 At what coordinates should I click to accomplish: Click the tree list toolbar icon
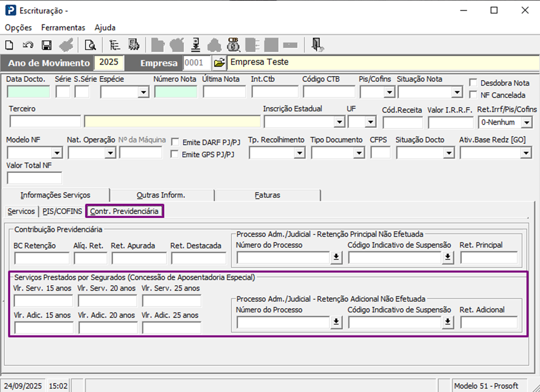tap(115, 45)
